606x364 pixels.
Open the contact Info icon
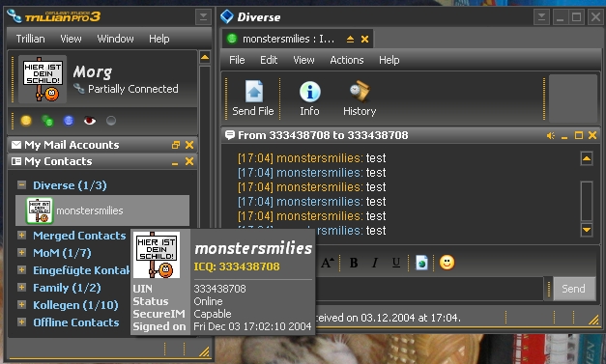coord(309,92)
